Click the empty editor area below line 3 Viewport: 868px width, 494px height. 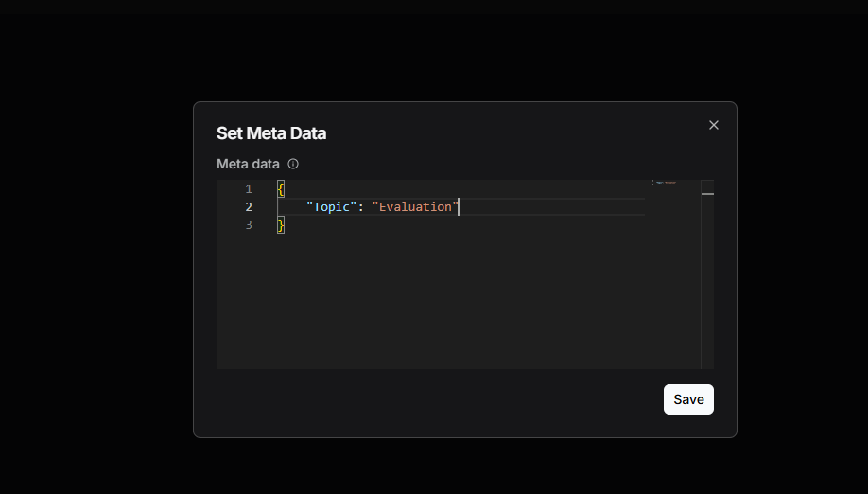click(x=454, y=303)
